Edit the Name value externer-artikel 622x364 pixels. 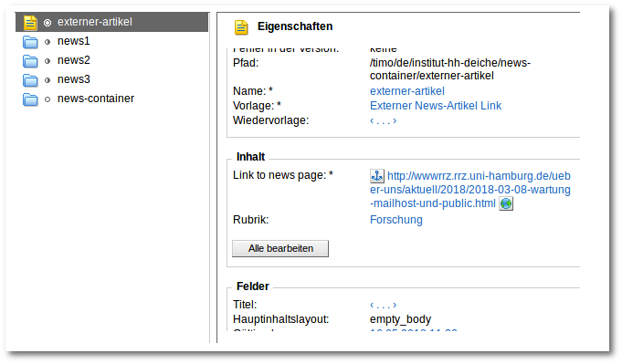point(407,91)
